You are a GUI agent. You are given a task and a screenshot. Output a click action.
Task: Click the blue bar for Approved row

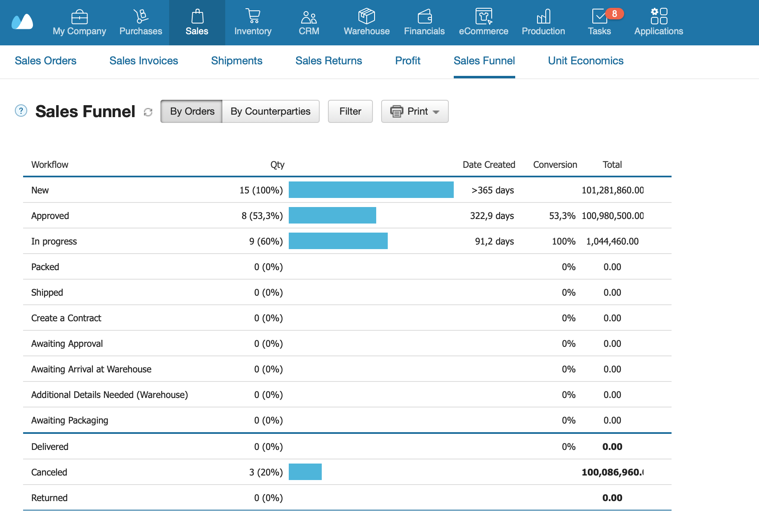pos(332,215)
